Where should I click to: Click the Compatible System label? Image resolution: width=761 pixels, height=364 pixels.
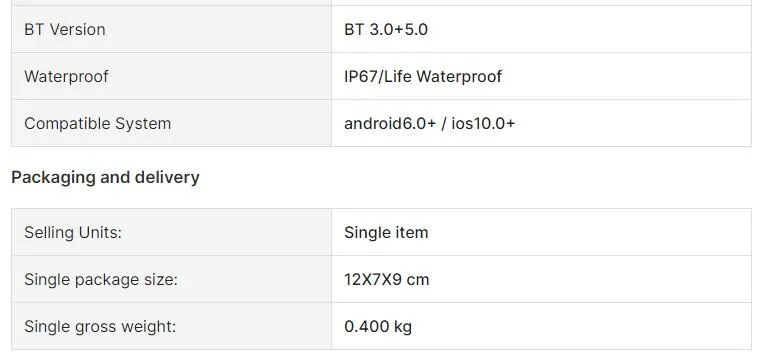(98, 124)
